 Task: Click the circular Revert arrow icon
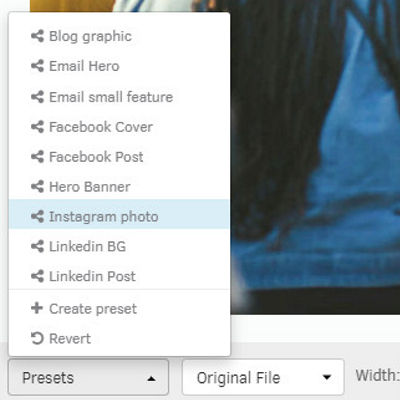point(37,338)
